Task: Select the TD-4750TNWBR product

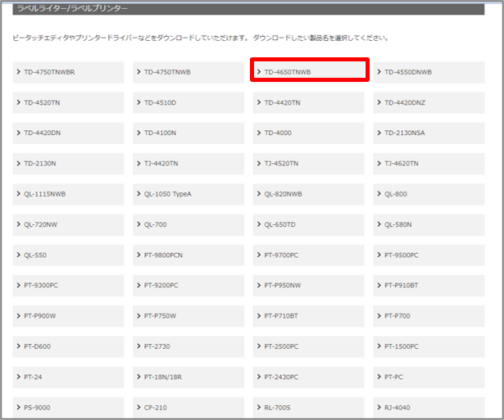Action: pos(69,72)
